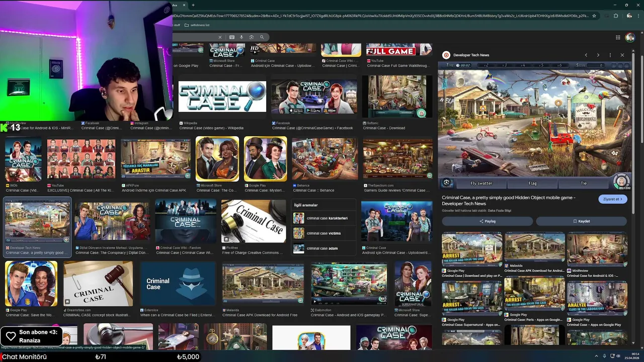Open related MiniReview Criminal Case for Android image
The width and height of the screenshot is (644, 362).
[597, 249]
